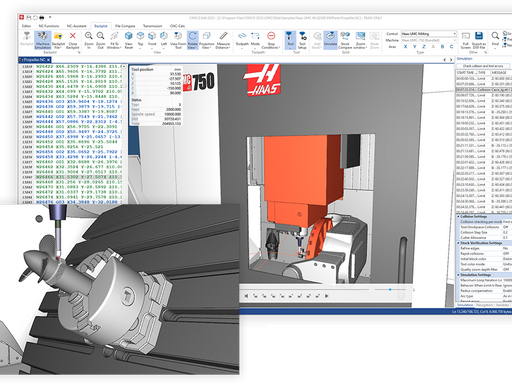The width and height of the screenshot is (512, 384).
Task: Close the Propeller.NC document tab
Action: click(48, 60)
